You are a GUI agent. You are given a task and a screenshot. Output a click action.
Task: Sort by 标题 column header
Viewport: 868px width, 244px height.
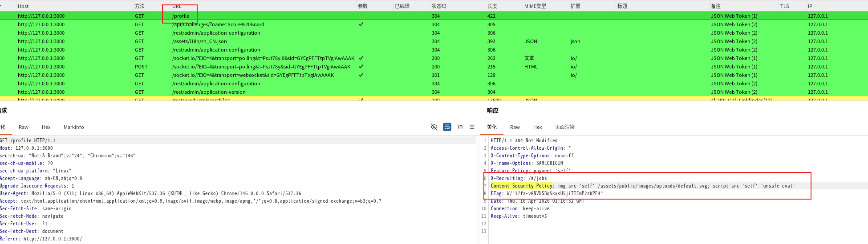(622, 6)
